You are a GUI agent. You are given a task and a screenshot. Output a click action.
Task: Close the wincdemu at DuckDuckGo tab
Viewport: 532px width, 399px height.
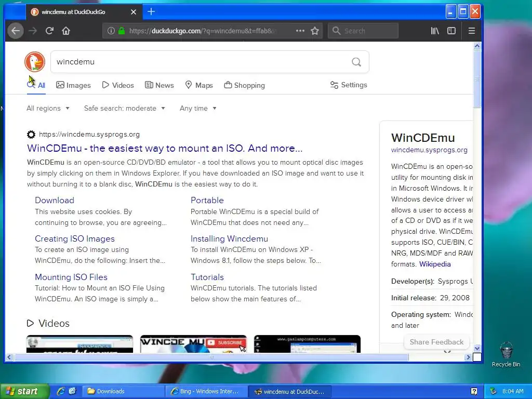coord(134,12)
